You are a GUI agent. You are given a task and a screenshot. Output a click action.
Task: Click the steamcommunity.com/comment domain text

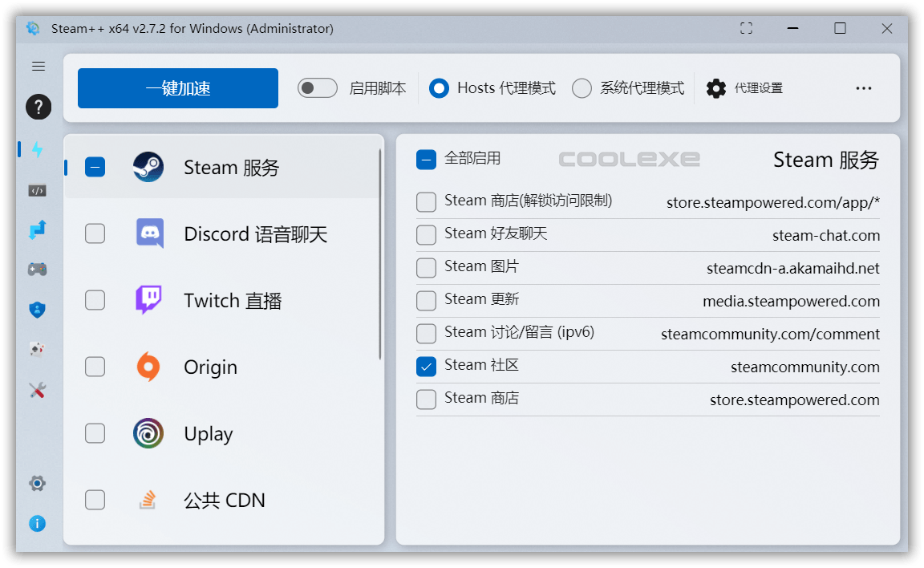tap(770, 335)
